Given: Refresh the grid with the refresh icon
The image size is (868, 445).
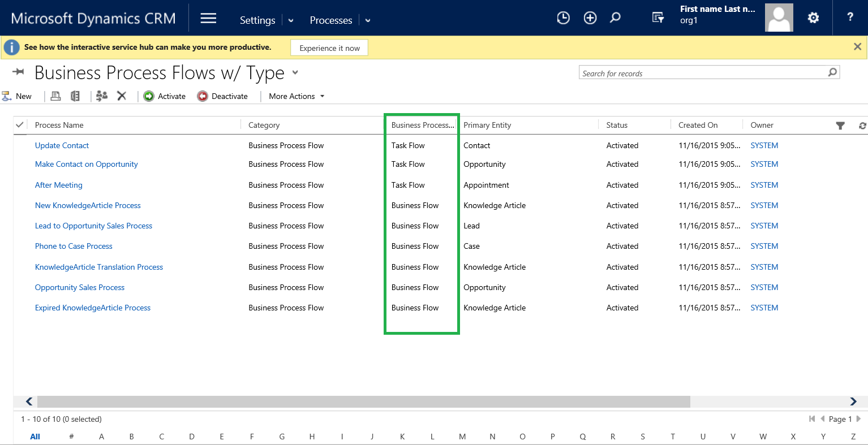Looking at the screenshot, I should (x=861, y=125).
